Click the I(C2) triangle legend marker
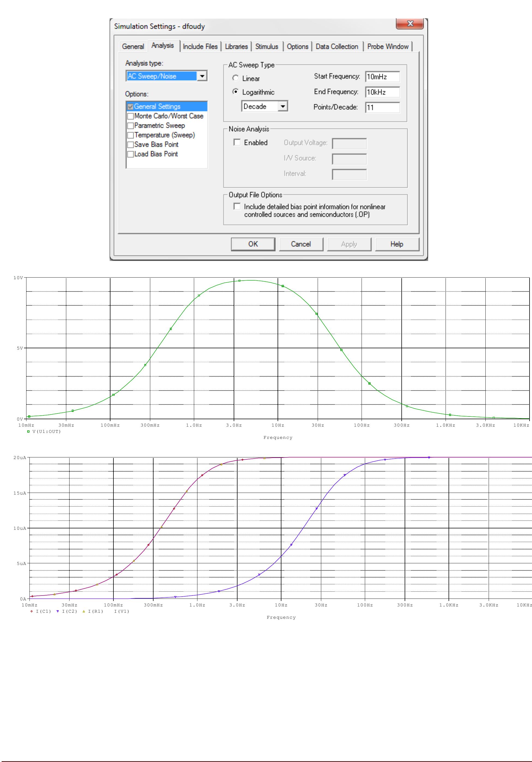Image resolution: width=532 pixels, height=762 pixels. click(x=58, y=611)
